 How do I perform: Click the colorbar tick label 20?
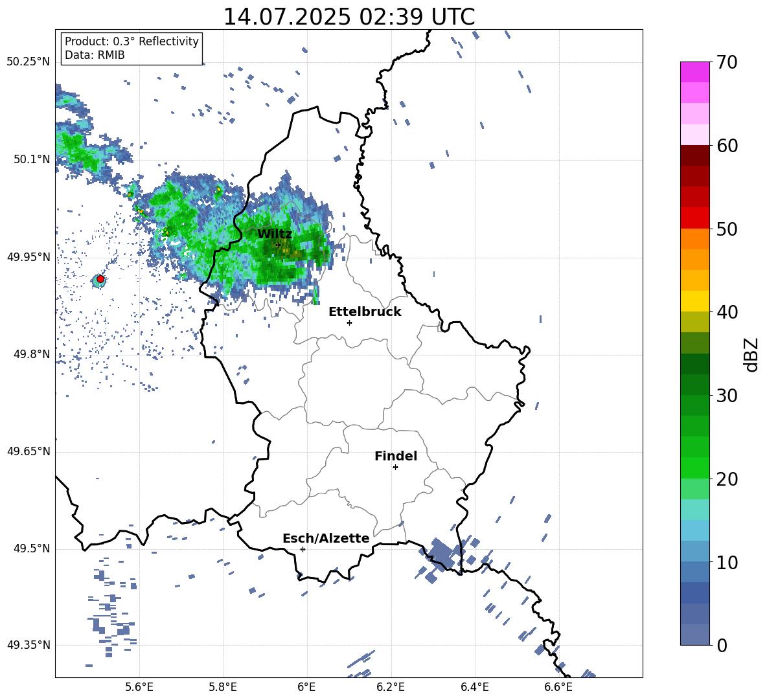pos(727,479)
